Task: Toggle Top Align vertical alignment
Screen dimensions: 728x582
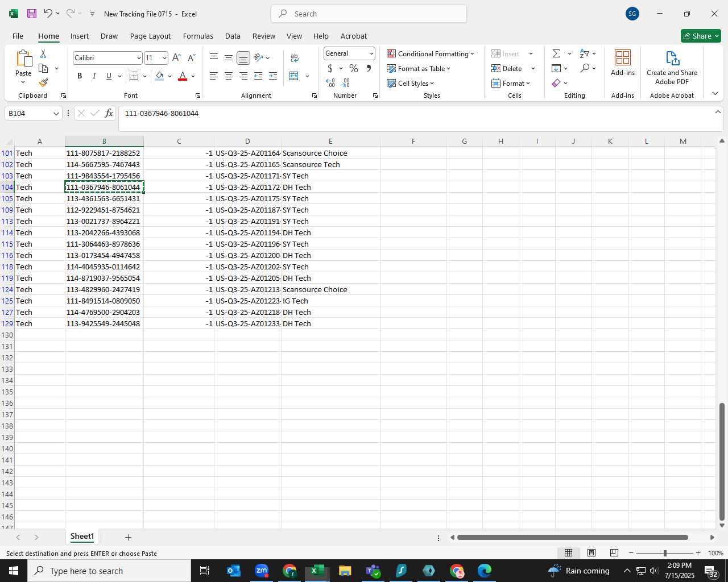Action: tap(214, 58)
